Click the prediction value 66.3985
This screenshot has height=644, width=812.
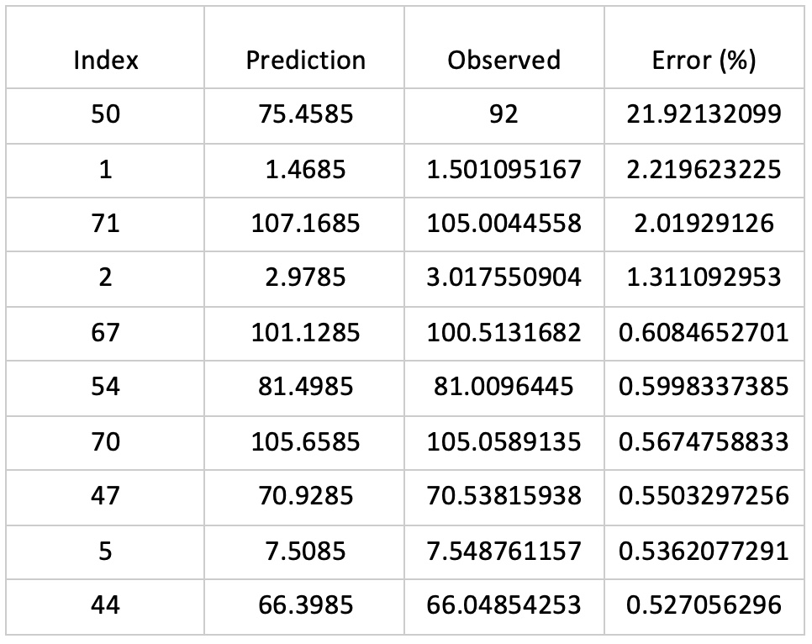coord(305,604)
